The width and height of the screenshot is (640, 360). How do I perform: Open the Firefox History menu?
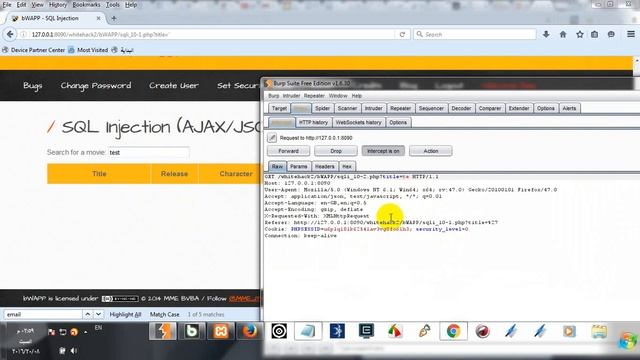point(58,5)
